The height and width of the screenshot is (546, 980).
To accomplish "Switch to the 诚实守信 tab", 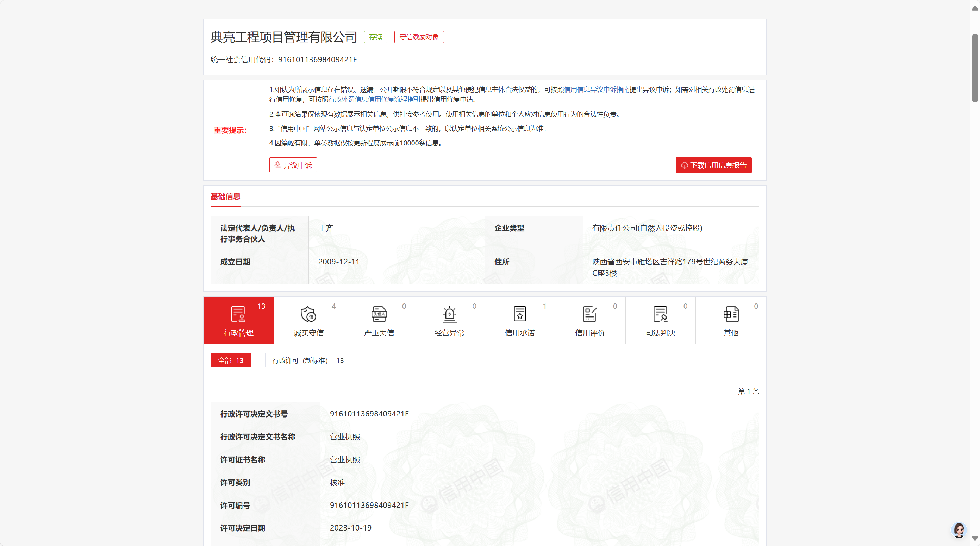I will (308, 320).
